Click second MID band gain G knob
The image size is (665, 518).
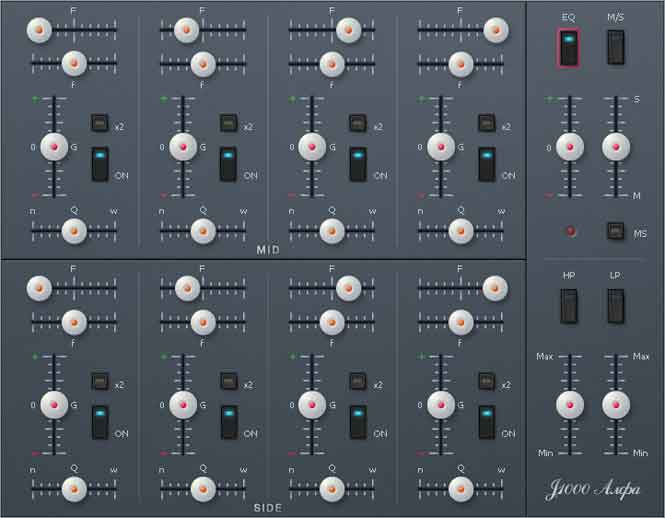[x=183, y=147]
